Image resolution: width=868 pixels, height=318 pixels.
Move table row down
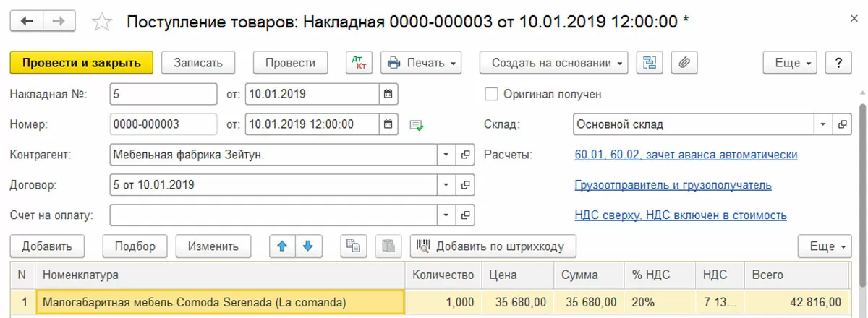pyautogui.click(x=307, y=246)
